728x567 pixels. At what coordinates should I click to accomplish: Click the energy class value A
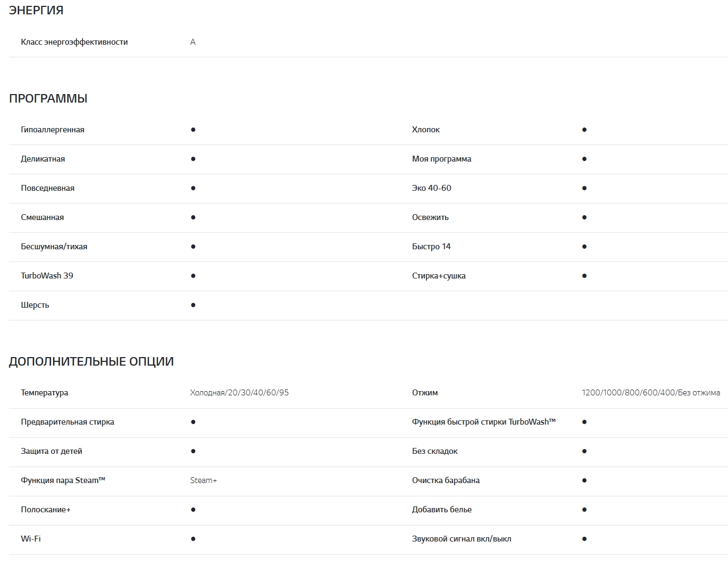click(x=193, y=42)
